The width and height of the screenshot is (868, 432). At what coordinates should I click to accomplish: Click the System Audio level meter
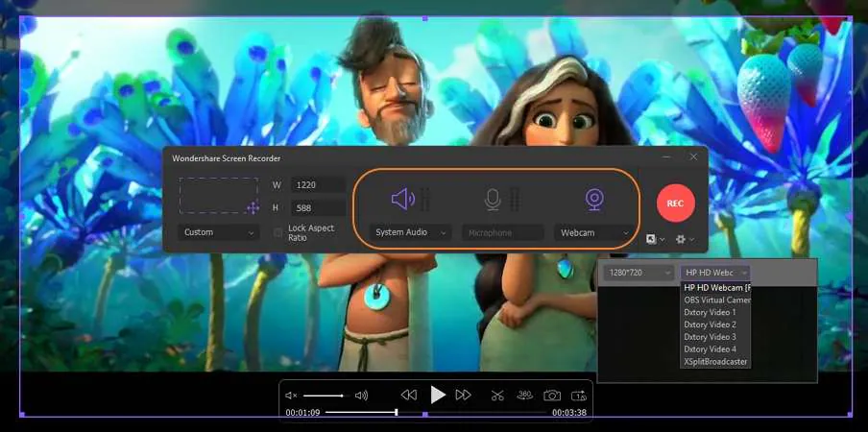(x=424, y=200)
